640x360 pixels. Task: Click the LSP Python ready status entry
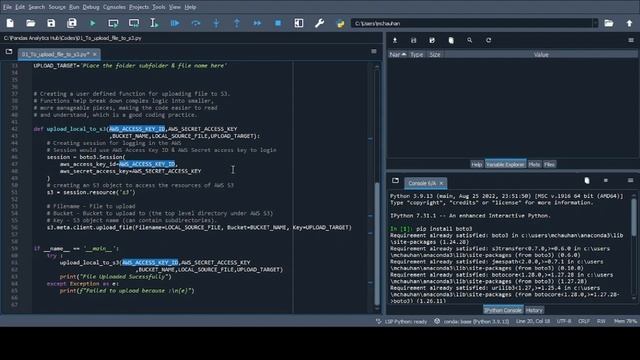coord(402,321)
